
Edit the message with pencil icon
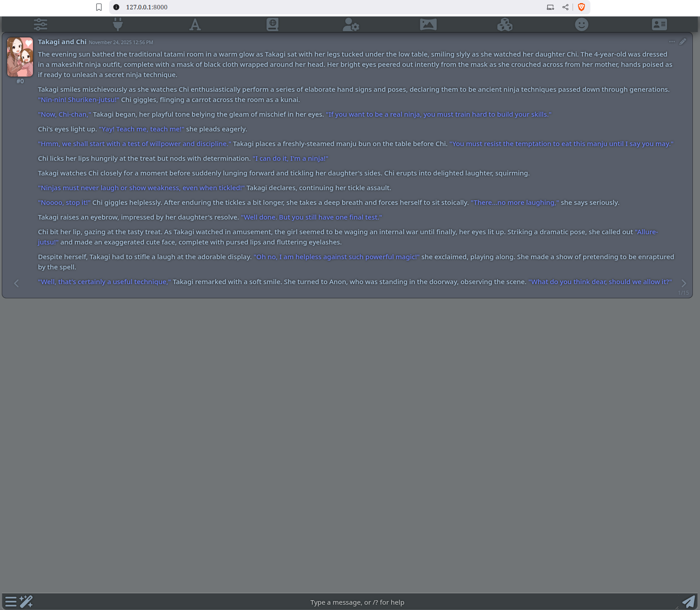pyautogui.click(x=683, y=41)
